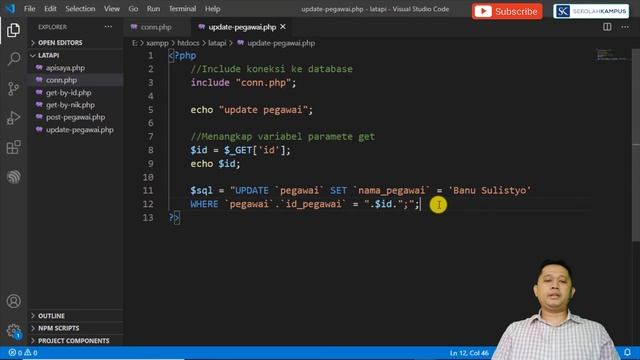Click the 'Banu Sulistyo' string in line 11
The image size is (640, 360).
(489, 191)
